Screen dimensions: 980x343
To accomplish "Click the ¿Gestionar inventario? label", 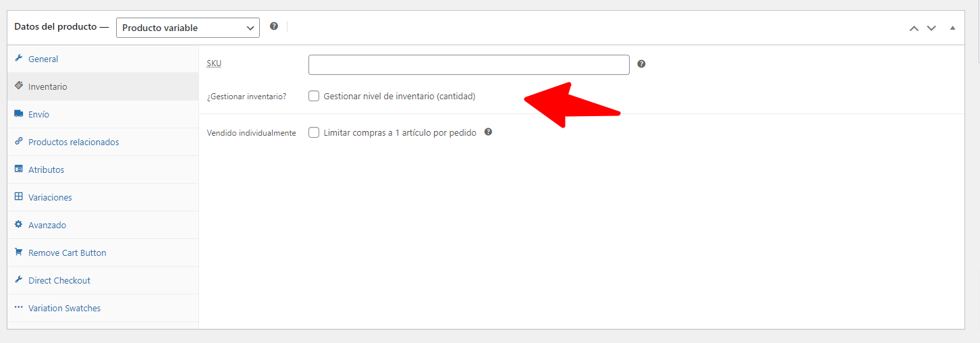I will coord(246,97).
